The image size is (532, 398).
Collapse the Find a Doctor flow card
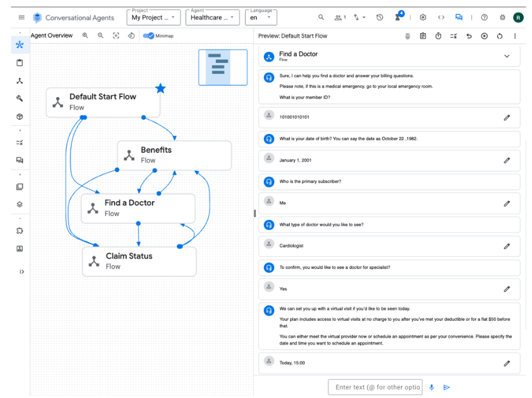click(507, 56)
